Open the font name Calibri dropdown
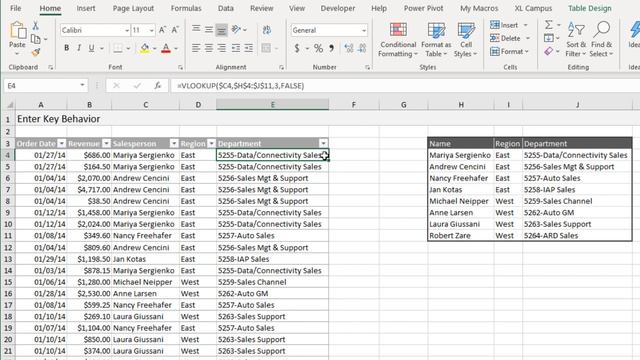Viewport: 640px width, 360px height. point(127,30)
